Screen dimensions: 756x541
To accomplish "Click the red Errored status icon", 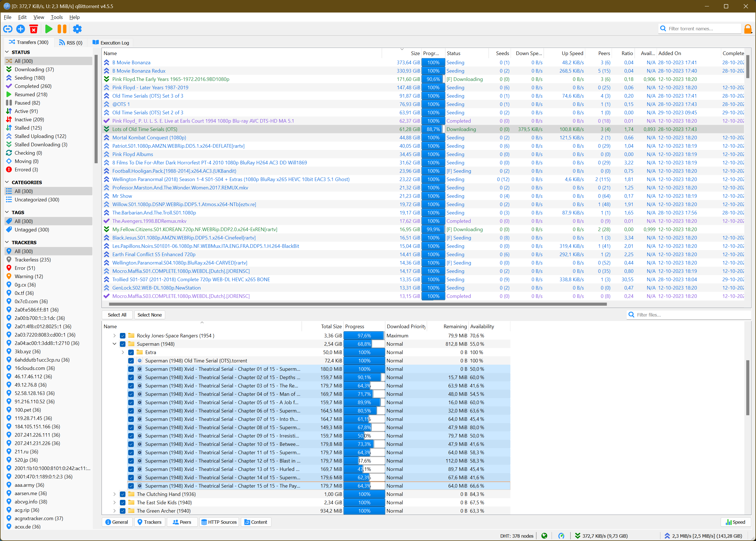I will (x=9, y=170).
